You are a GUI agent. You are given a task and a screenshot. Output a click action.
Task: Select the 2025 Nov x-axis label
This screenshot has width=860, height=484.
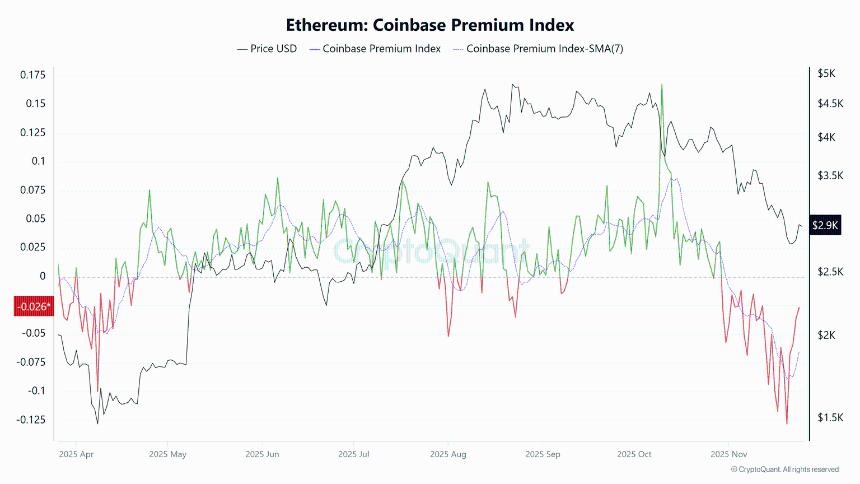pyautogui.click(x=730, y=453)
